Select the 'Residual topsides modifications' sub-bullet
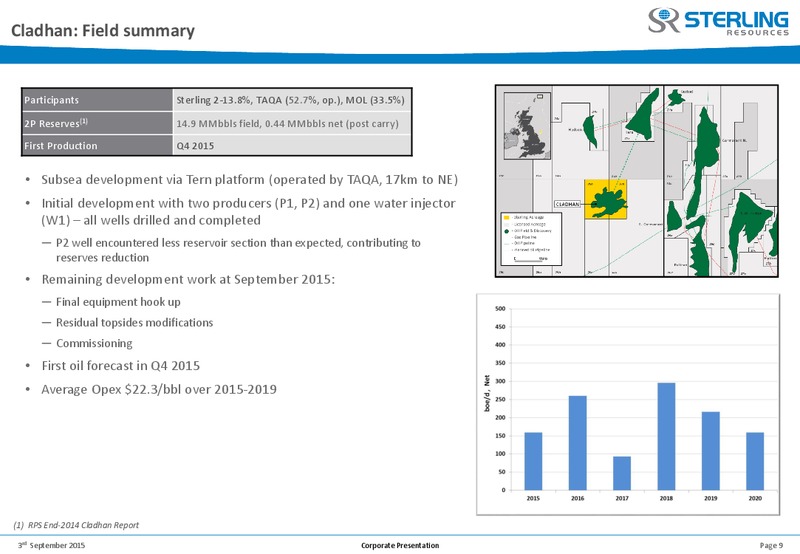The height and width of the screenshot is (554, 800). 134,322
